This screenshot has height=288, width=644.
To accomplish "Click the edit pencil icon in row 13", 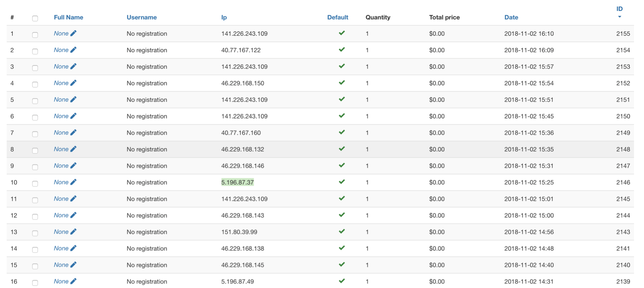I will (x=73, y=231).
